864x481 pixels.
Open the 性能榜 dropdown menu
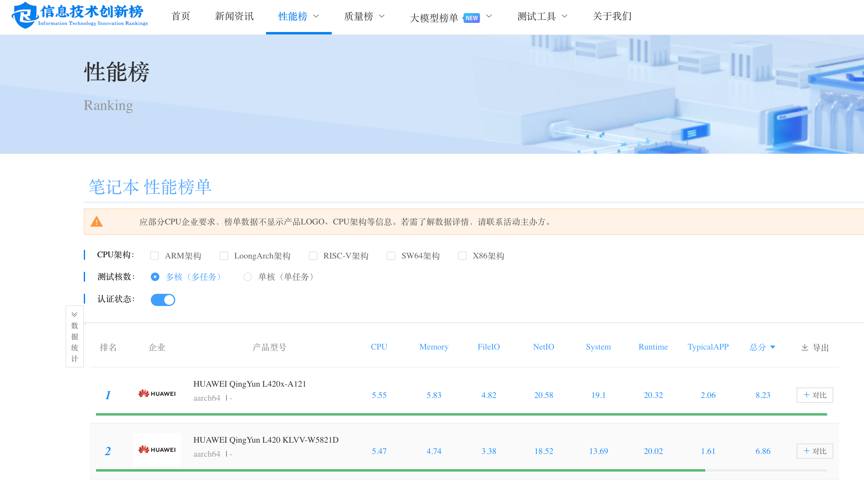[x=298, y=17]
